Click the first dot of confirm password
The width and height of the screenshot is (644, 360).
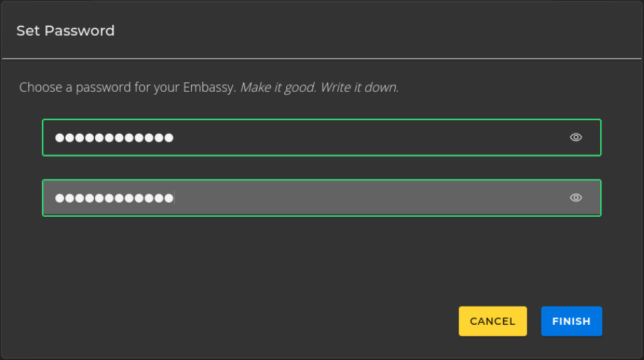click(x=59, y=198)
